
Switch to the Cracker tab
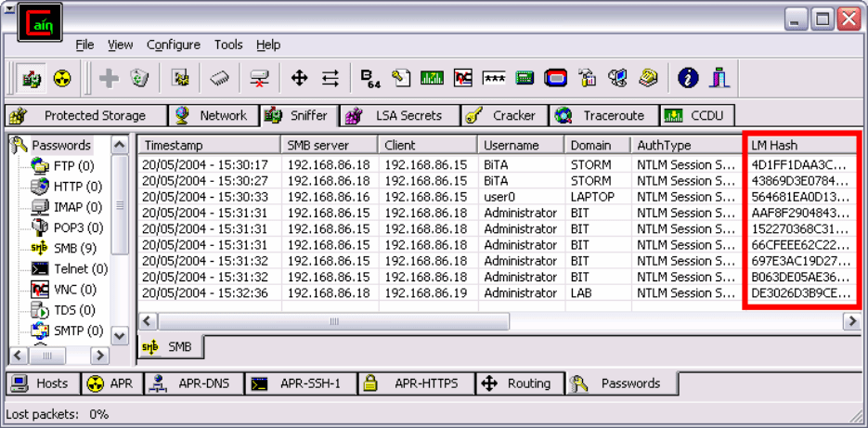pos(504,116)
